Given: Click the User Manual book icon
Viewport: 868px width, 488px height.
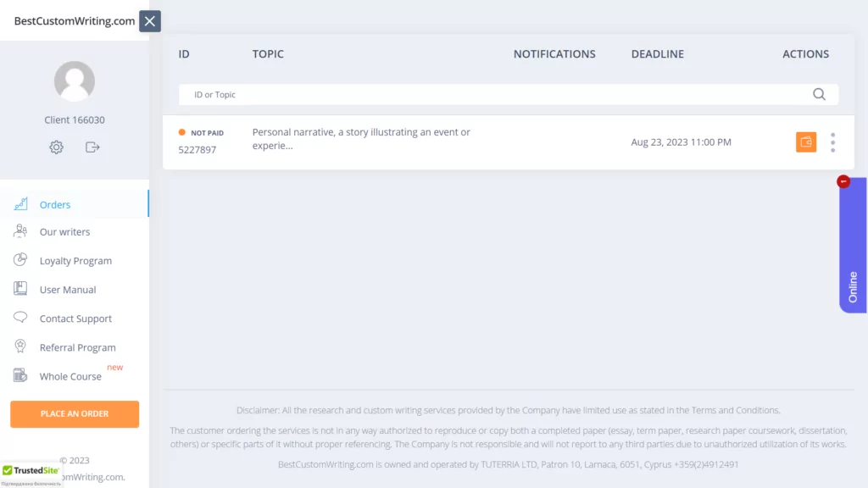Looking at the screenshot, I should 20,289.
